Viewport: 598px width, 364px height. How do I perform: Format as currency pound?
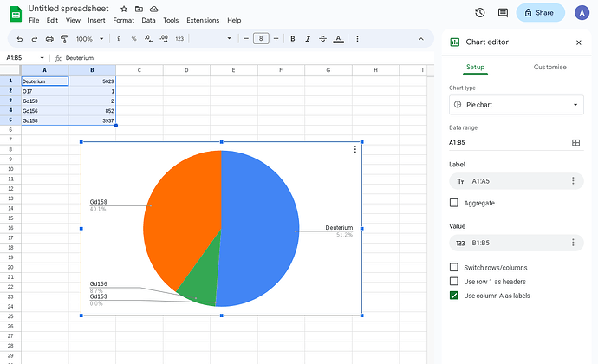[x=119, y=38]
